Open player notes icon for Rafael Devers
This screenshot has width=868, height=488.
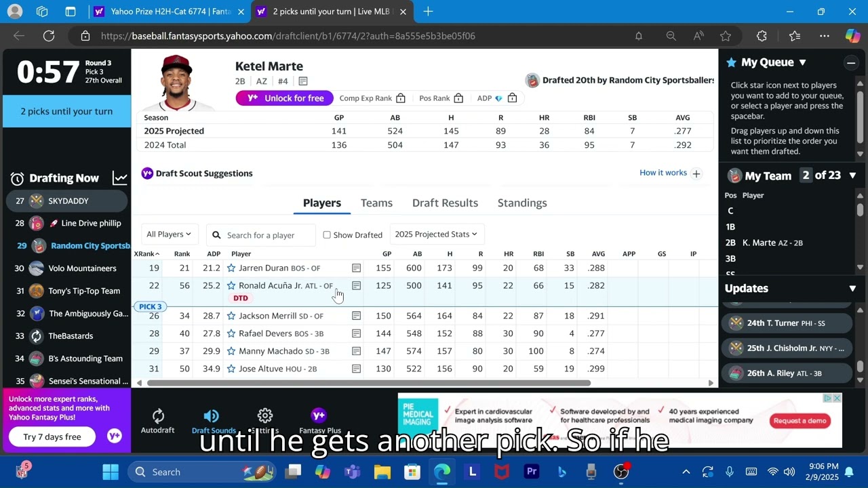point(356,333)
